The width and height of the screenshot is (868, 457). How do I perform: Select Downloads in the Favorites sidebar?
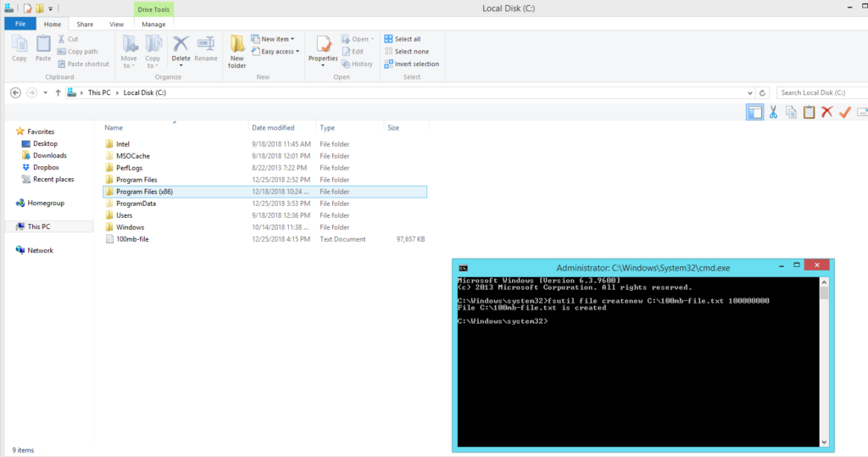(50, 155)
